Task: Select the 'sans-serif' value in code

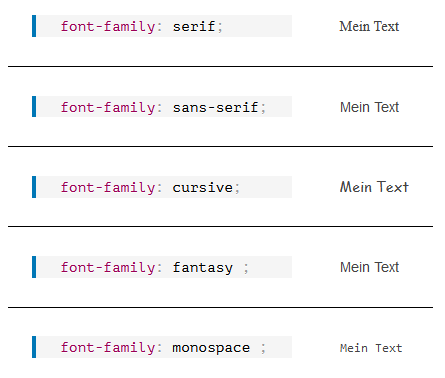Action: click(215, 107)
